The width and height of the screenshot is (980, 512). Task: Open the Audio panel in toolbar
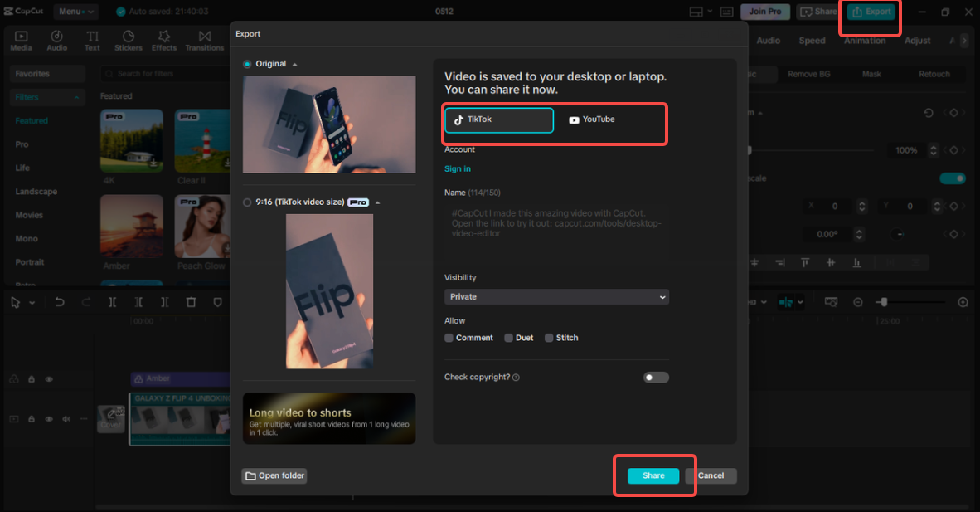tap(57, 41)
